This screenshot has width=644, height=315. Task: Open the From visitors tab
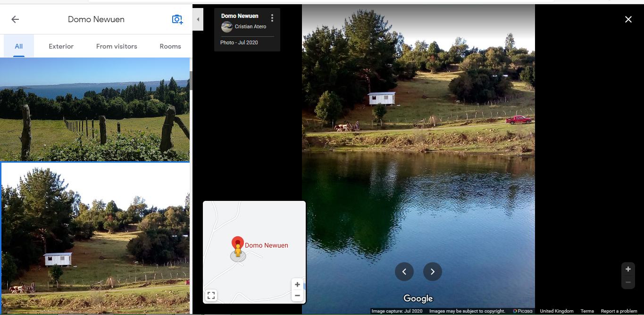tap(117, 46)
